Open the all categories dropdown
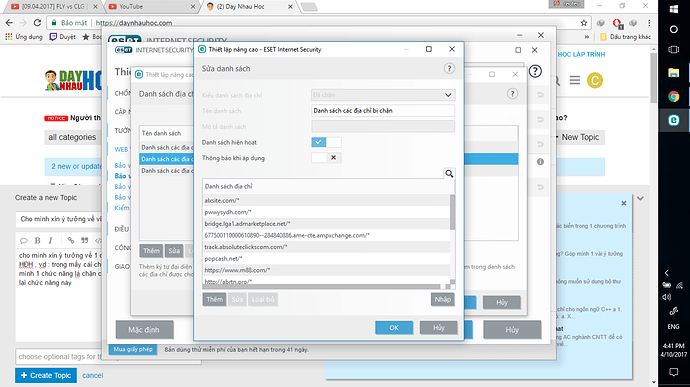The image size is (690, 387). tap(72, 137)
